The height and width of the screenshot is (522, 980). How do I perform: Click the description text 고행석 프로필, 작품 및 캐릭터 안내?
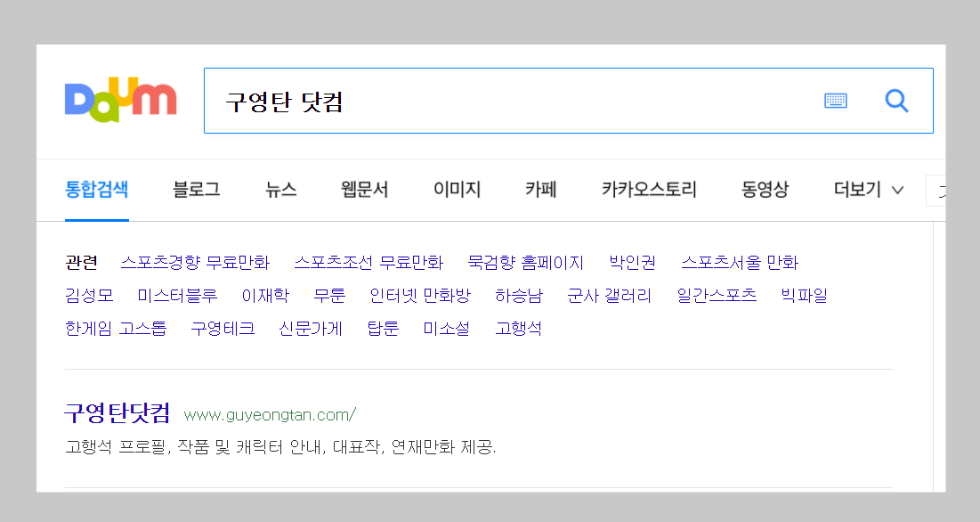pos(194,447)
